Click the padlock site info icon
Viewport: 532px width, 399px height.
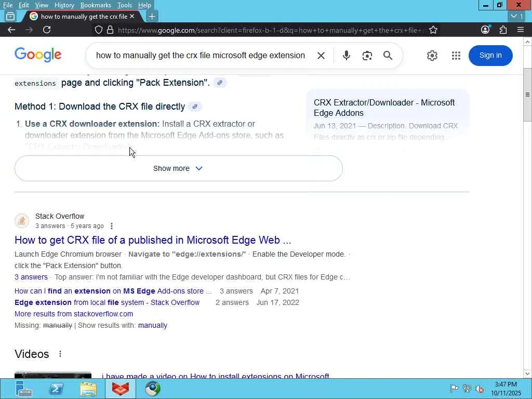coord(110,30)
